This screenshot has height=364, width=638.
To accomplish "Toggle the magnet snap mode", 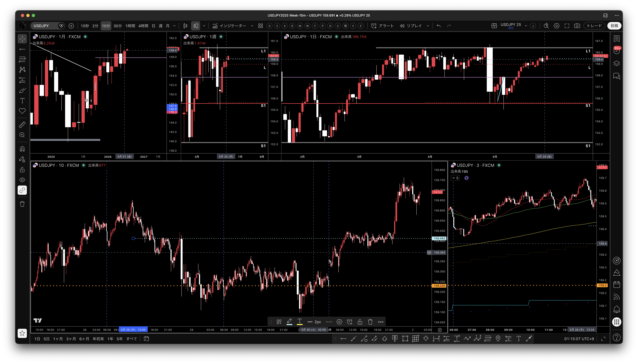I will click(x=22, y=149).
